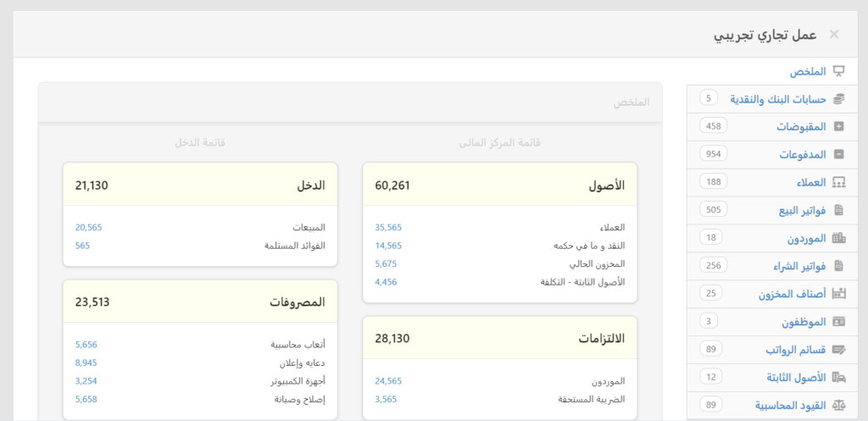Click the 188 badge next to العملاء
This screenshot has height=421, width=868.
pos(714,181)
